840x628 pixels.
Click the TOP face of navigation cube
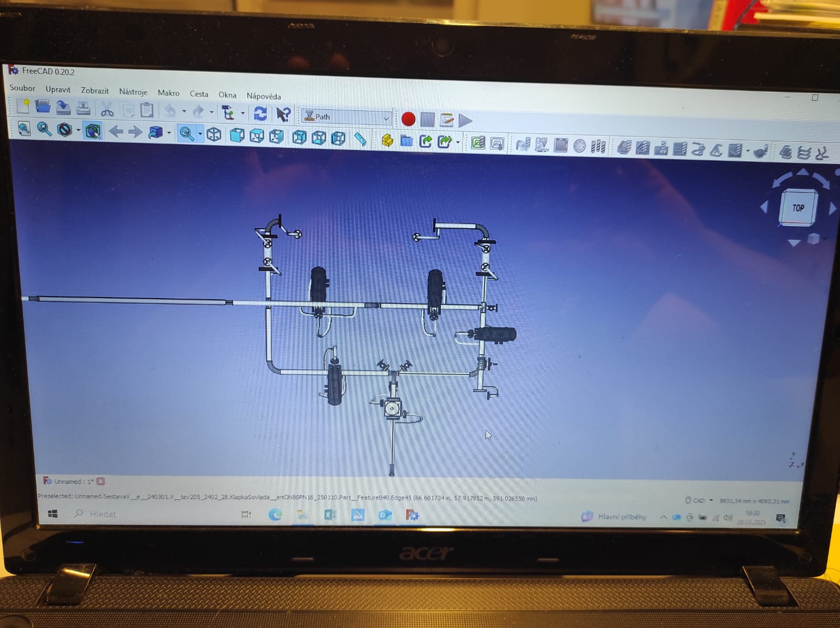click(798, 208)
